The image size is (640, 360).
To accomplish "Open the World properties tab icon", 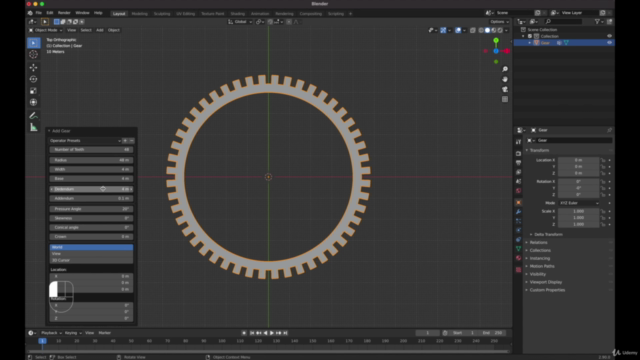I will [518, 191].
